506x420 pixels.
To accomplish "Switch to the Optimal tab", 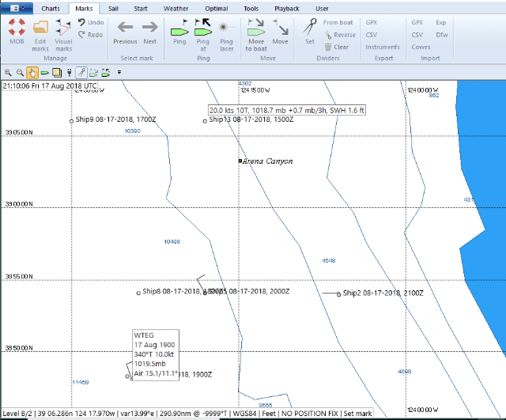I will coord(217,9).
